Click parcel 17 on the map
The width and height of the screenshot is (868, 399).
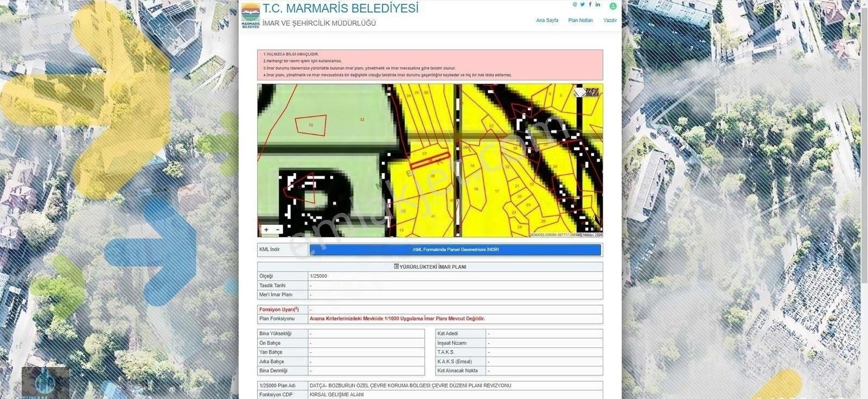click(497, 192)
